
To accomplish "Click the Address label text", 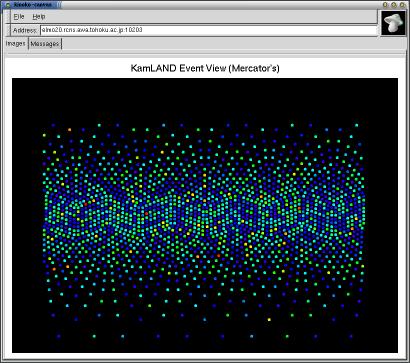I will 25,30.
